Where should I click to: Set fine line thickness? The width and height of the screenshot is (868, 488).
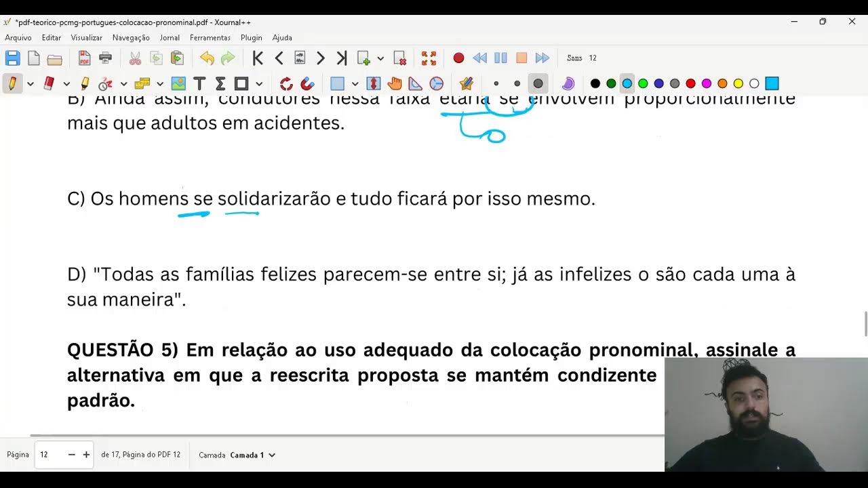[x=496, y=83]
